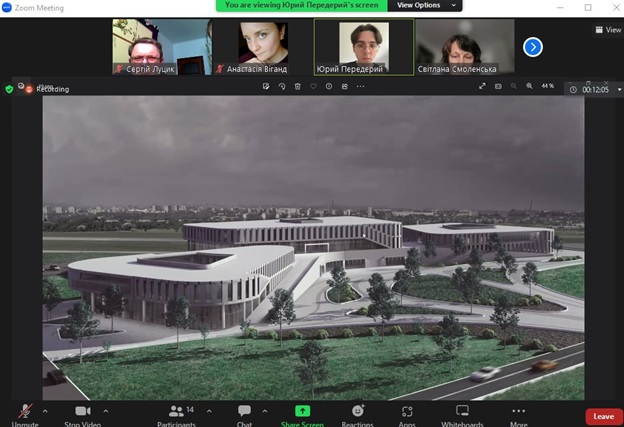Open Zoom Apps
624x427 pixels.
[x=407, y=415]
